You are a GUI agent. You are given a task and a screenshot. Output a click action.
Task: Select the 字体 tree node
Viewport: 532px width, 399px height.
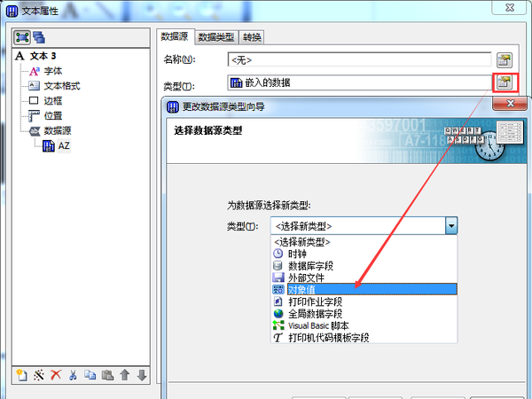point(53,71)
